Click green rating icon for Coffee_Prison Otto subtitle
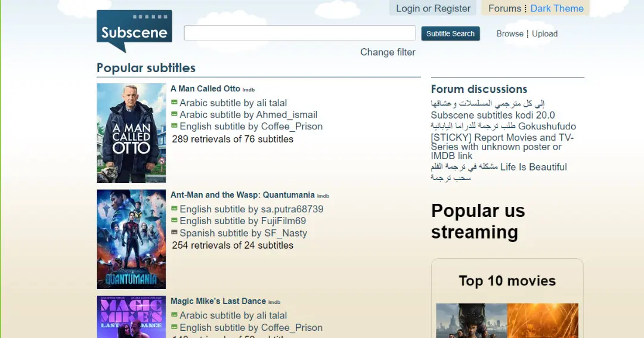Image resolution: width=644 pixels, height=338 pixels. point(174,126)
